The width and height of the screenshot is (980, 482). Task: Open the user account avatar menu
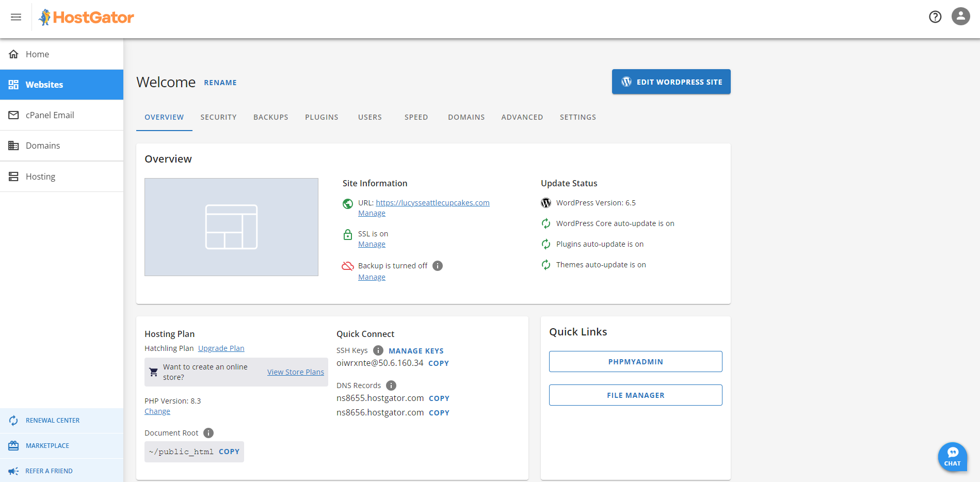[x=961, y=17]
